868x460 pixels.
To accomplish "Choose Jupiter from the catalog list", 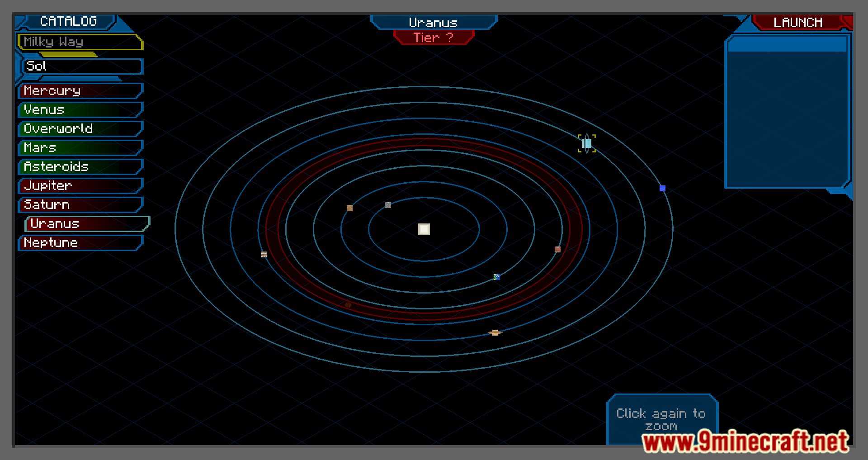I will click(x=80, y=185).
